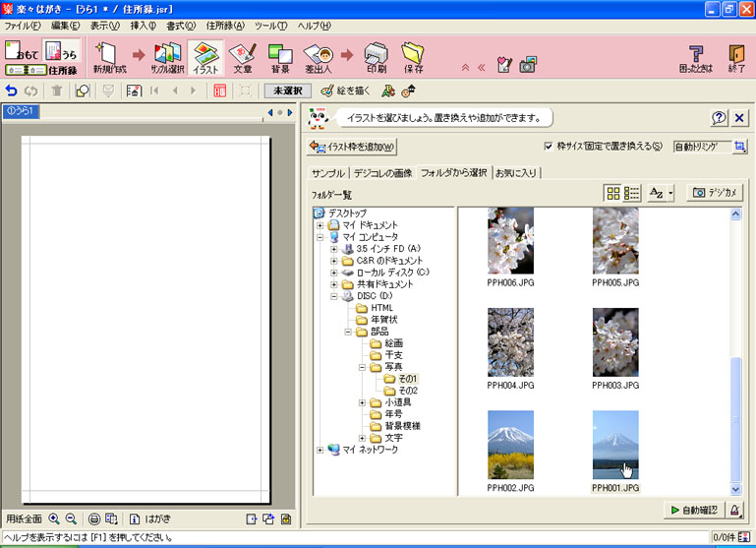The image size is (756, 548).
Task: Select the 背景 (Background) tool
Action: click(280, 57)
